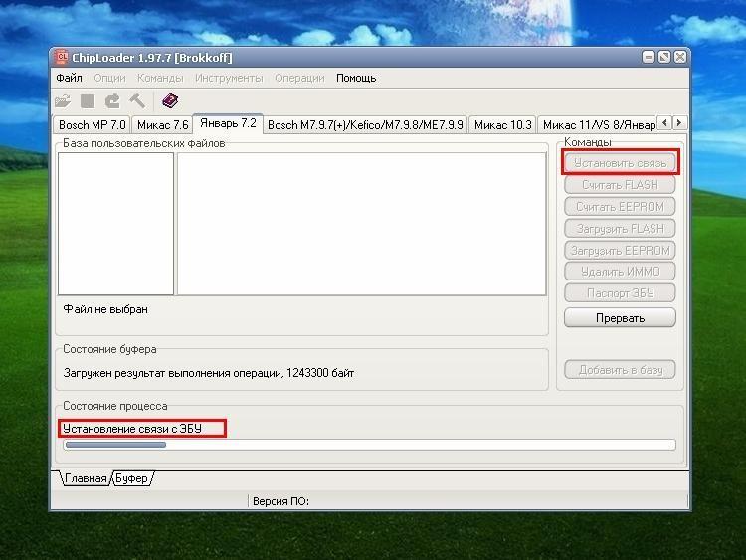The image size is (746, 560).
Task: Click the square stop icon in toolbar
Action: [x=88, y=101]
